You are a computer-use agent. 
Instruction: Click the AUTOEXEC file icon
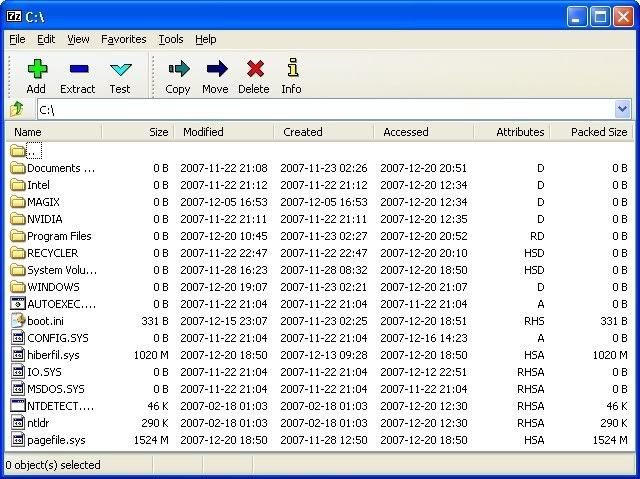18,304
